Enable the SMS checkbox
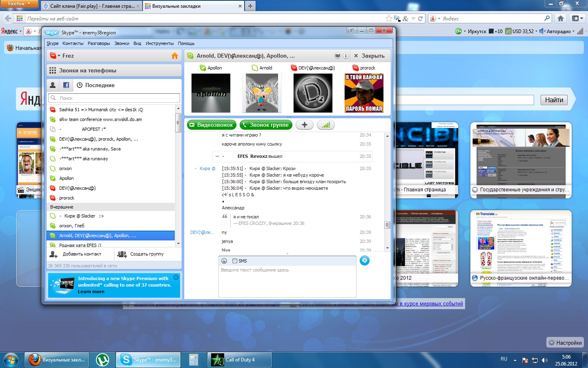The height and width of the screenshot is (368, 588). [235, 261]
